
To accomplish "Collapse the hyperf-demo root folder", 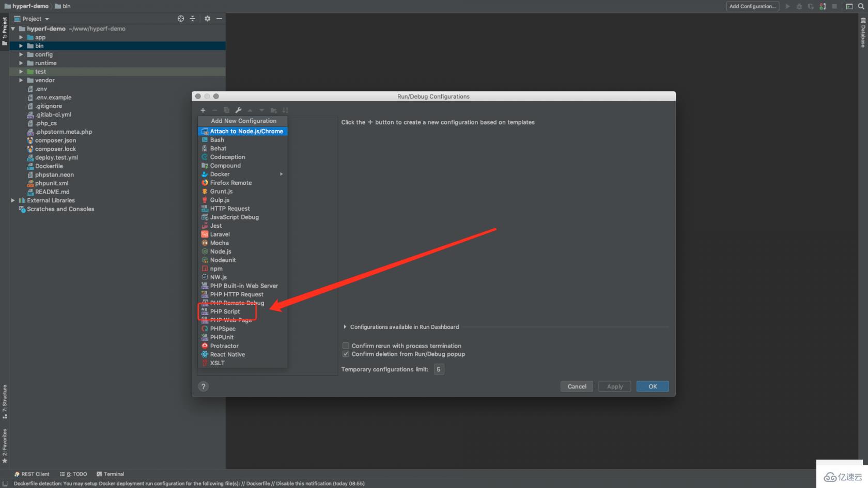I will (13, 29).
